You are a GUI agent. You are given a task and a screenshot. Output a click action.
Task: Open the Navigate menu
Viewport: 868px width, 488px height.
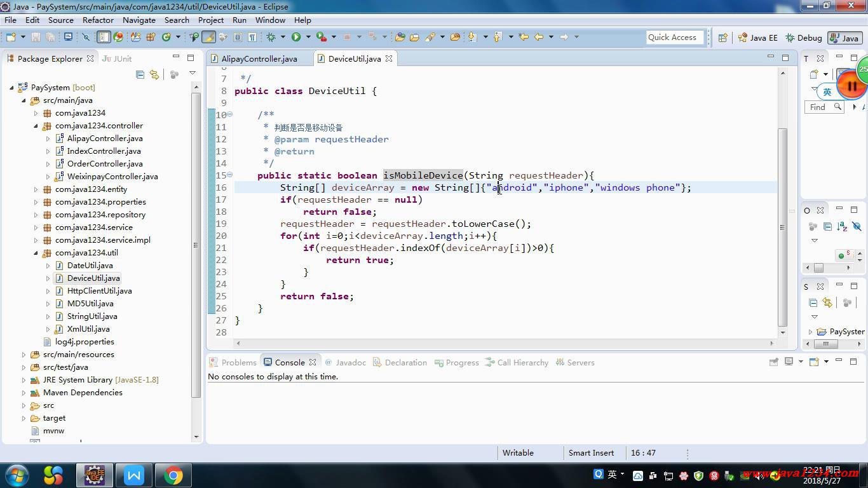139,20
